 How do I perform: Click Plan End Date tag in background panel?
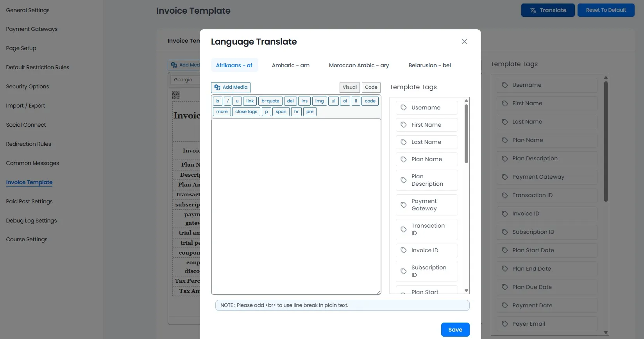click(x=547, y=269)
